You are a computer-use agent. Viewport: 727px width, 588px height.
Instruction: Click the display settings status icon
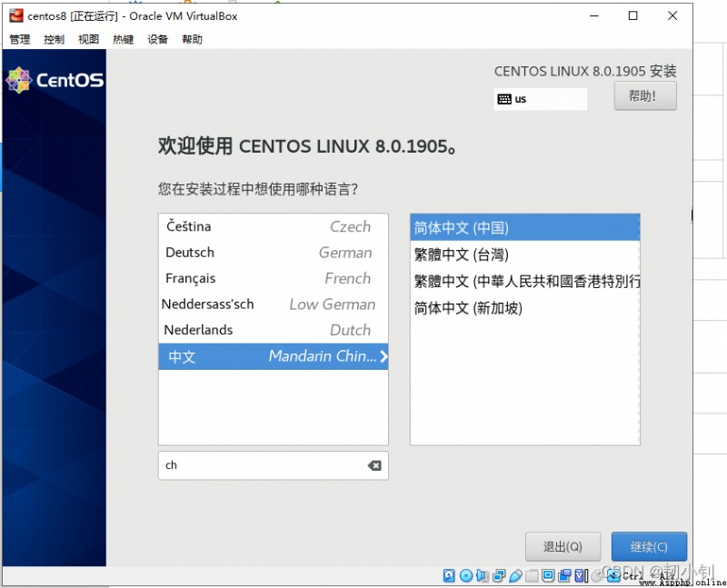[548, 575]
